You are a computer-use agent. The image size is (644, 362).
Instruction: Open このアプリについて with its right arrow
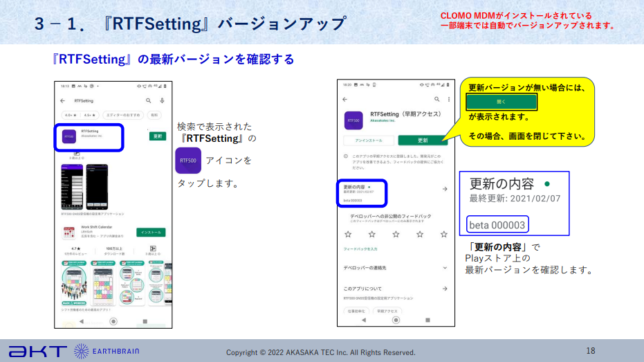pos(445,289)
